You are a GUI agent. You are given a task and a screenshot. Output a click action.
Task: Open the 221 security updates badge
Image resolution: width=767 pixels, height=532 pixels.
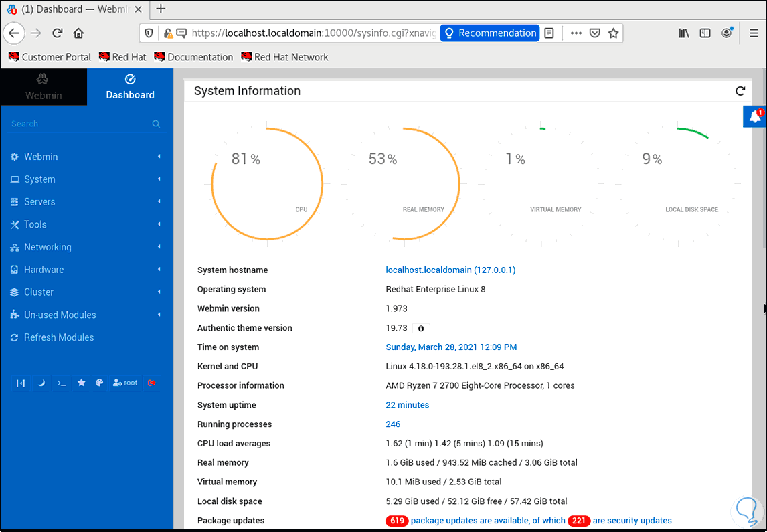point(579,521)
